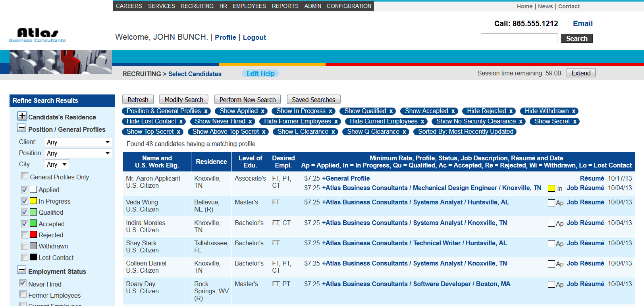The width and height of the screenshot is (644, 306).
Task: Check the Lost Contact status checkbox
Action: point(25,258)
